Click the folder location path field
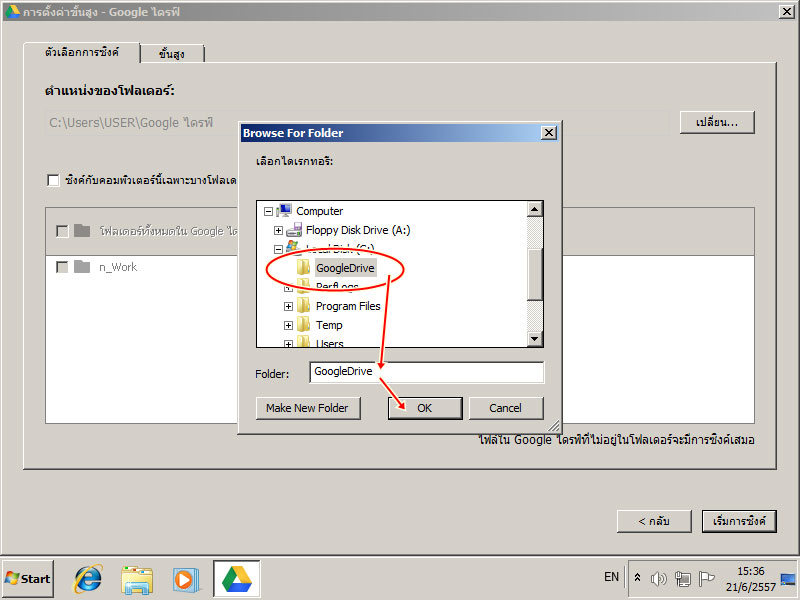This screenshot has width=800, height=600. [357, 122]
